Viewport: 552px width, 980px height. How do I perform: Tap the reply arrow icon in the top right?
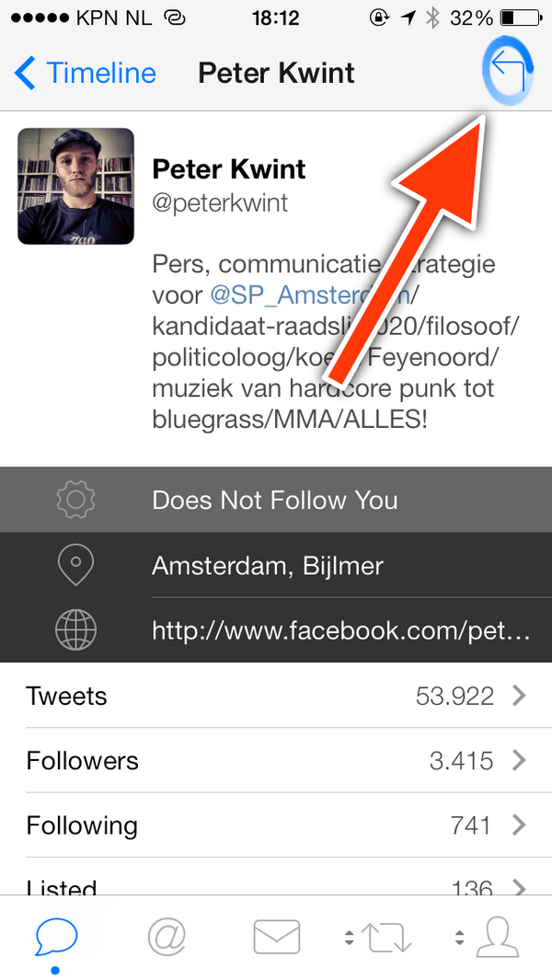pos(507,70)
